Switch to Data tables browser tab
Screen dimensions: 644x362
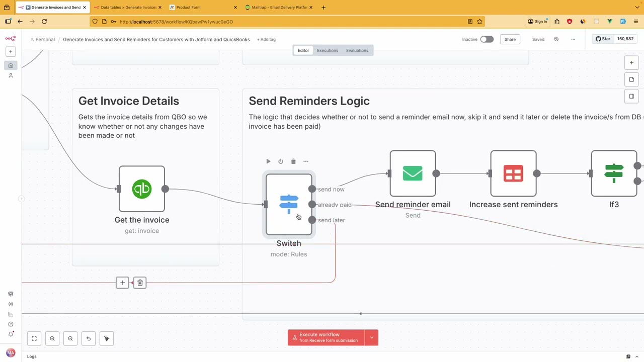pyautogui.click(x=128, y=8)
